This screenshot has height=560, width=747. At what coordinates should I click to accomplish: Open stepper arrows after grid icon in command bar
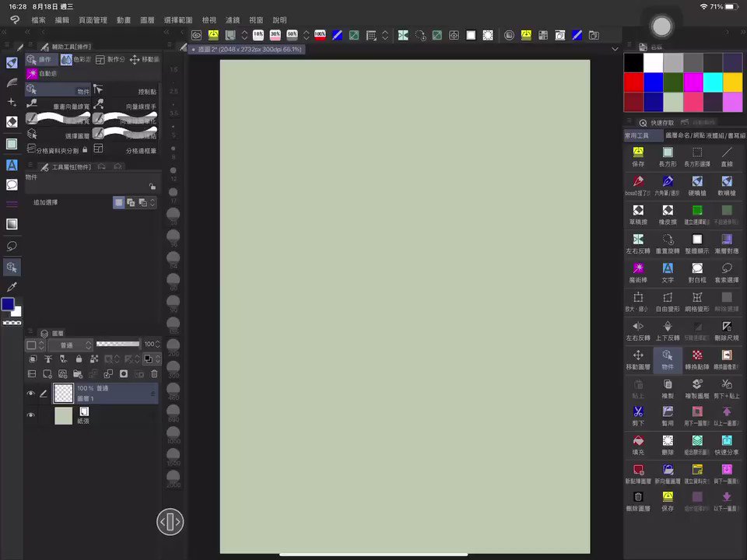pyautogui.click(x=385, y=35)
